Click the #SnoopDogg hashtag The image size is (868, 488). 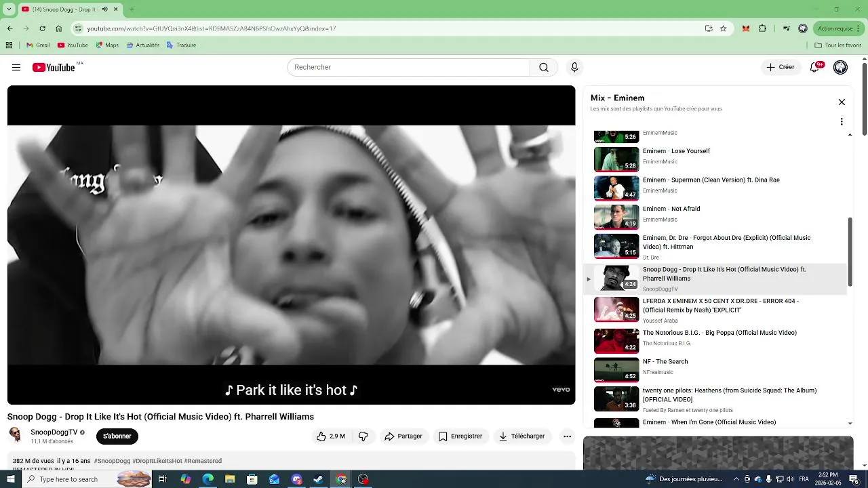(x=112, y=461)
